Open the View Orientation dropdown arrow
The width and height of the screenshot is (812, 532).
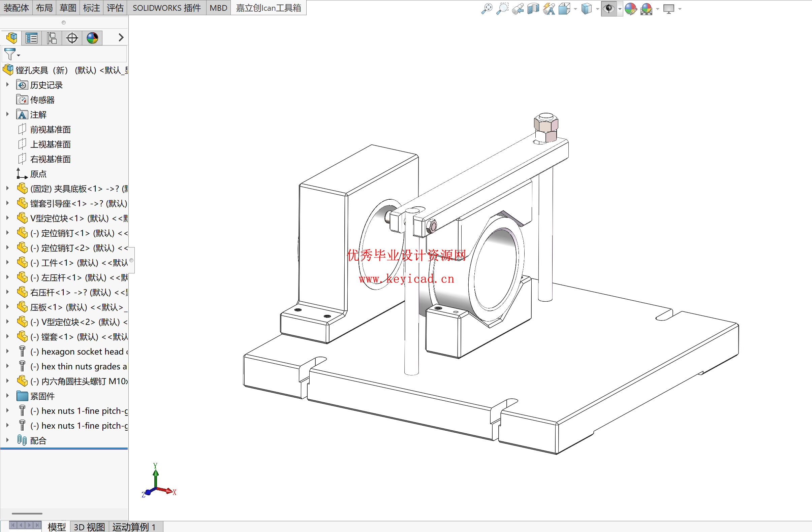575,9
